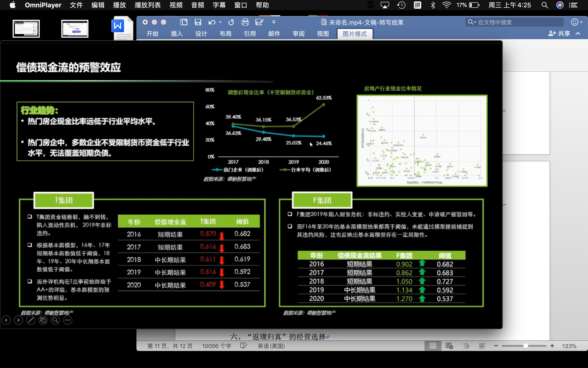Switch to the 插入 ribbon tab
The height and width of the screenshot is (368, 588).
pos(177,34)
